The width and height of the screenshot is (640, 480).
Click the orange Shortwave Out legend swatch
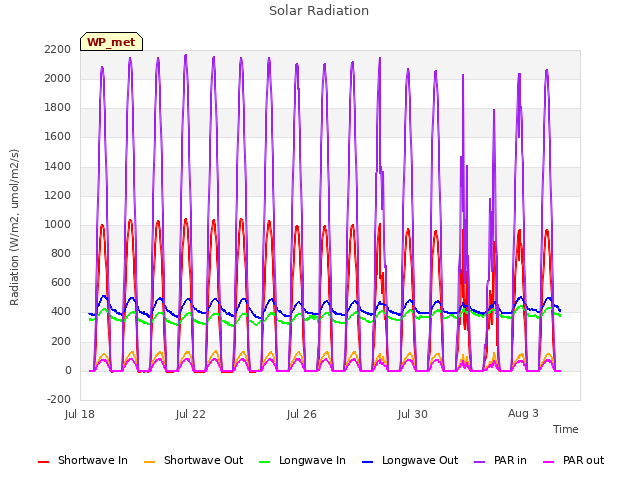[x=149, y=462]
